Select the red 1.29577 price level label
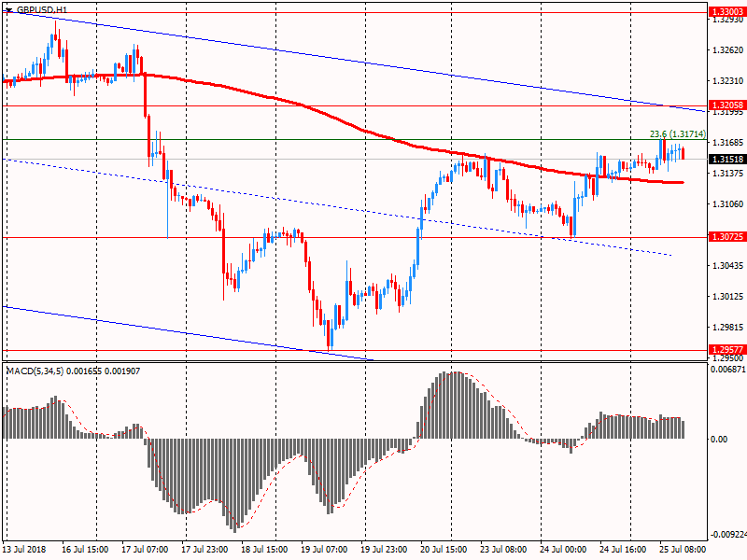 727,349
